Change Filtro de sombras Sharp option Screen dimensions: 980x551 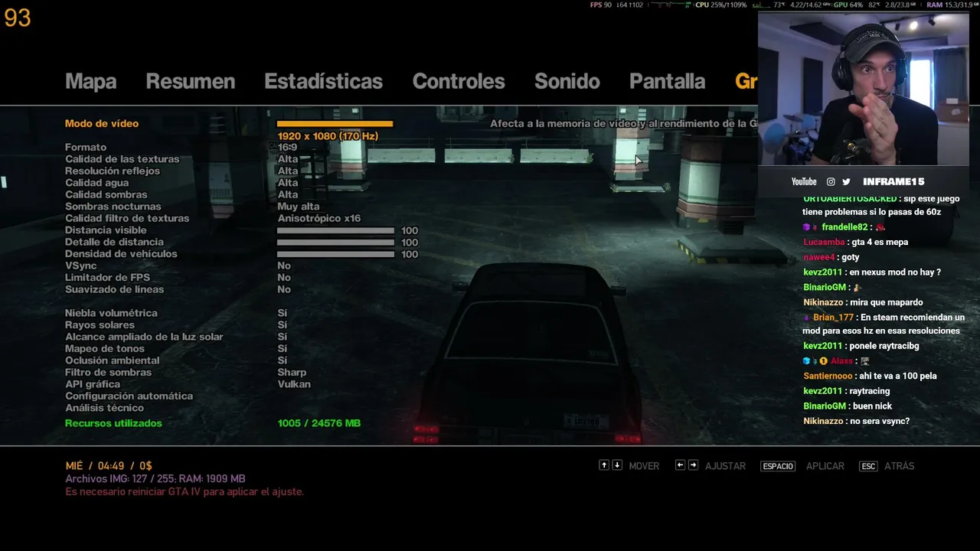[292, 373]
